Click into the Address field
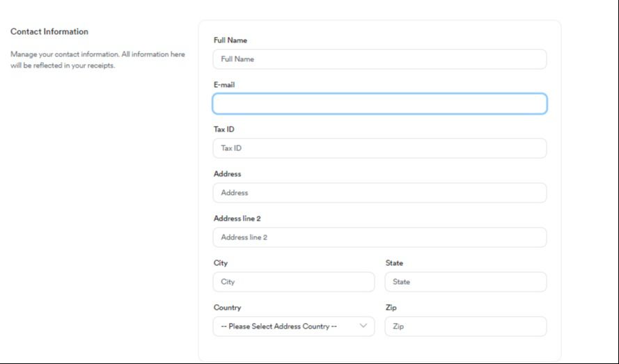Image resolution: width=619 pixels, height=364 pixels. 379,193
